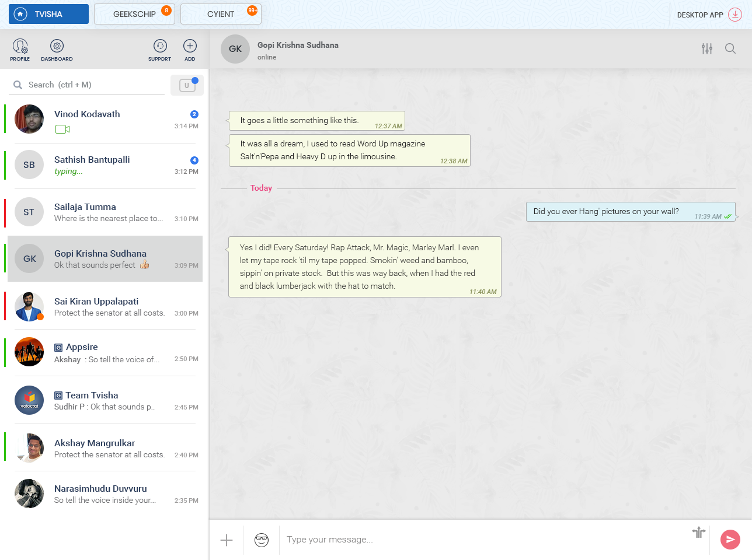Screen dimensions: 752x560
Task: Click the group icon beside Team Tvisha
Action: 58,395
